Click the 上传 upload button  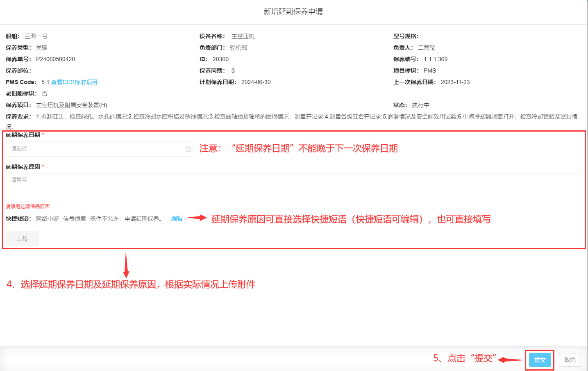point(22,239)
